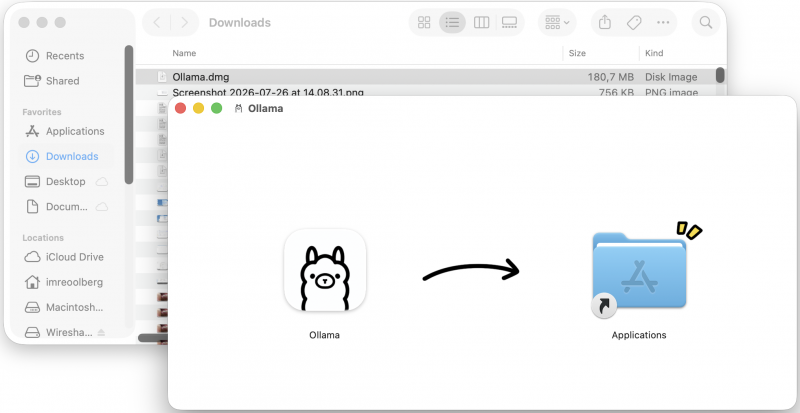Close the Ollama installer window
Viewport: 800px width, 413px height.
(x=180, y=108)
